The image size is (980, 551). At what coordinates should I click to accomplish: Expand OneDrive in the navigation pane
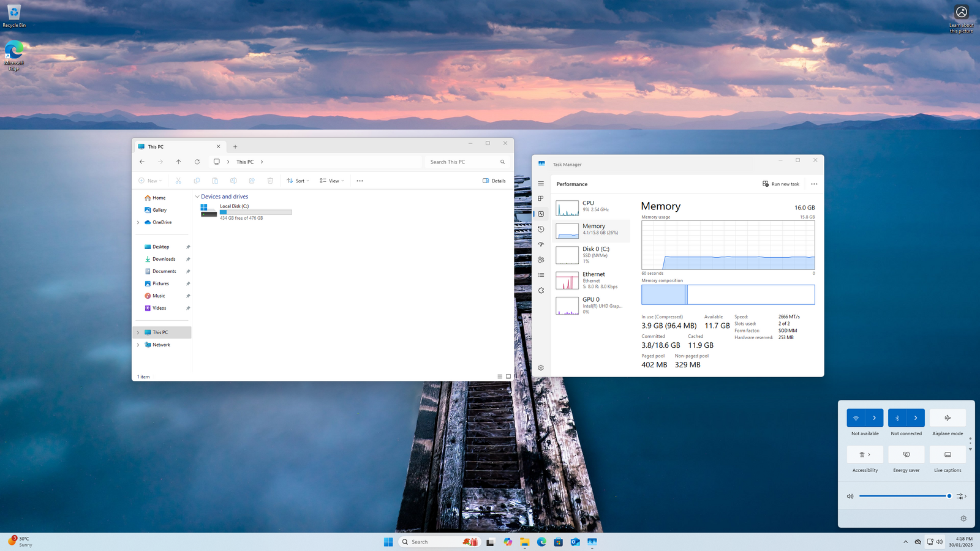(x=138, y=223)
